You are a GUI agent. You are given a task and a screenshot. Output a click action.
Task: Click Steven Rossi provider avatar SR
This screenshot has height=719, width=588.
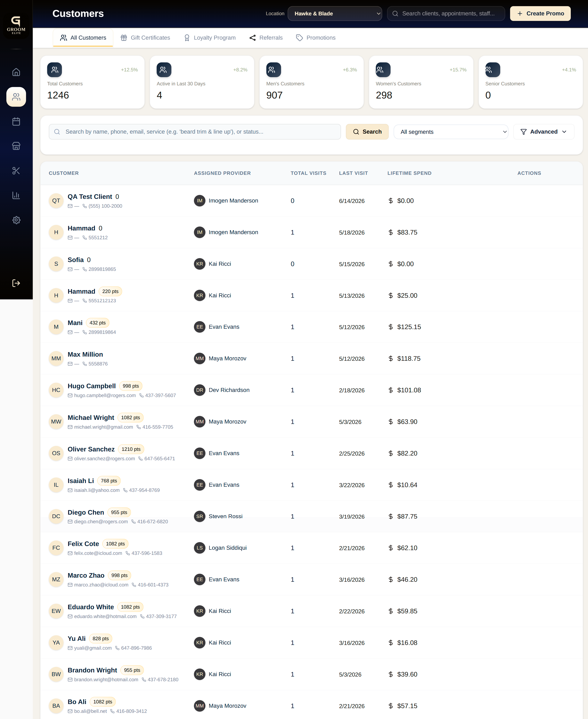tap(199, 516)
